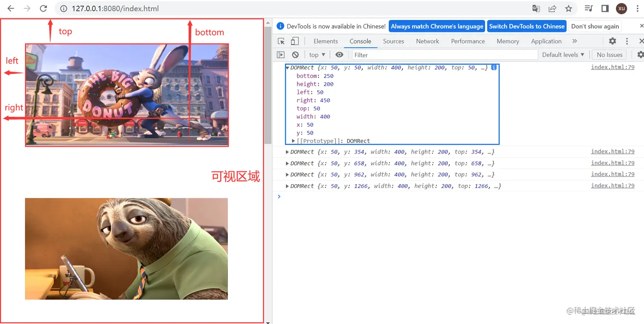Select the 'top: 50' property

[x=308, y=108]
